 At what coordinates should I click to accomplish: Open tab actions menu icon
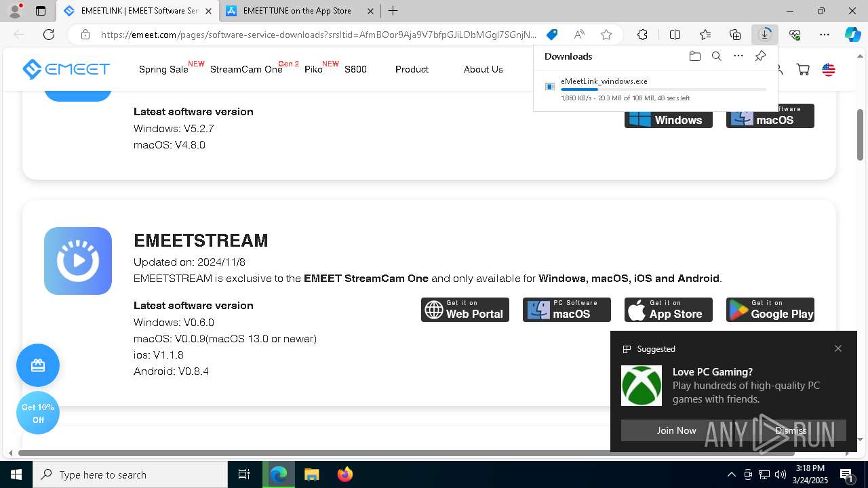(x=41, y=11)
